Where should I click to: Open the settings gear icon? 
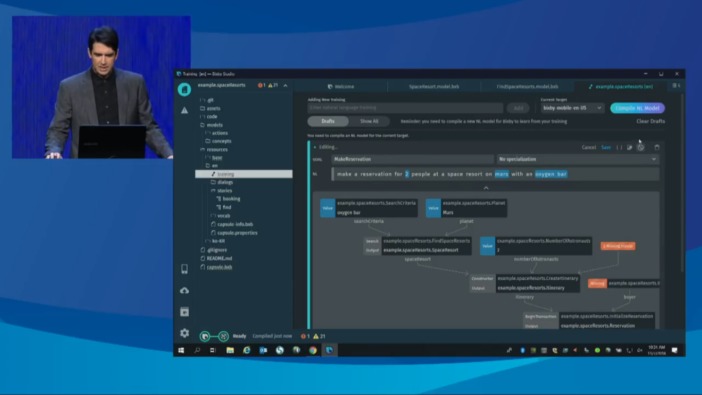click(x=184, y=333)
